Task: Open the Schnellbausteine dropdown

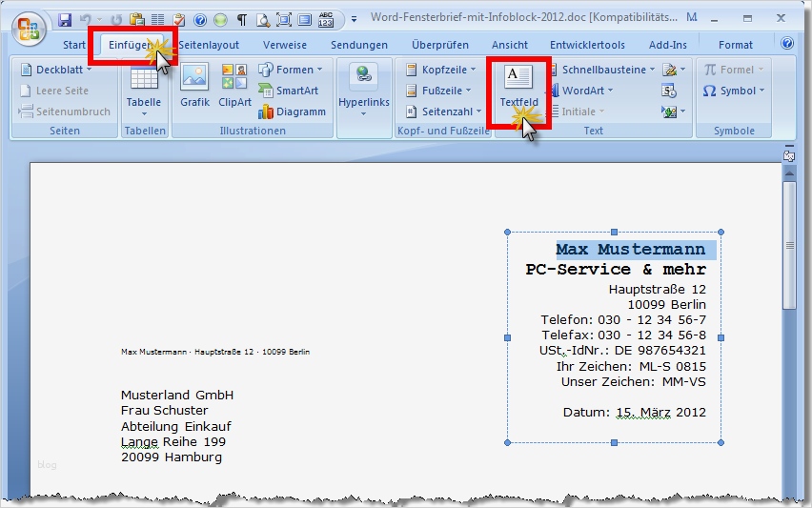Action: pos(603,70)
